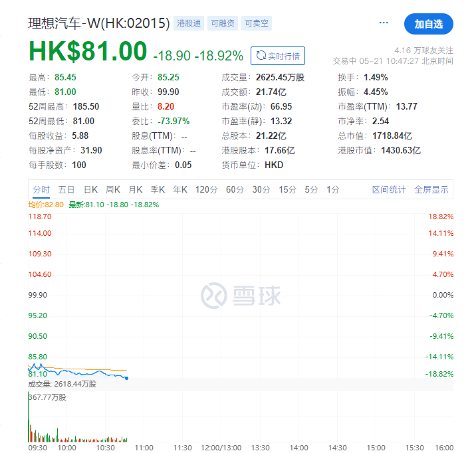Click the 最小价差 value 0.05
The image size is (476, 453).
point(183,165)
